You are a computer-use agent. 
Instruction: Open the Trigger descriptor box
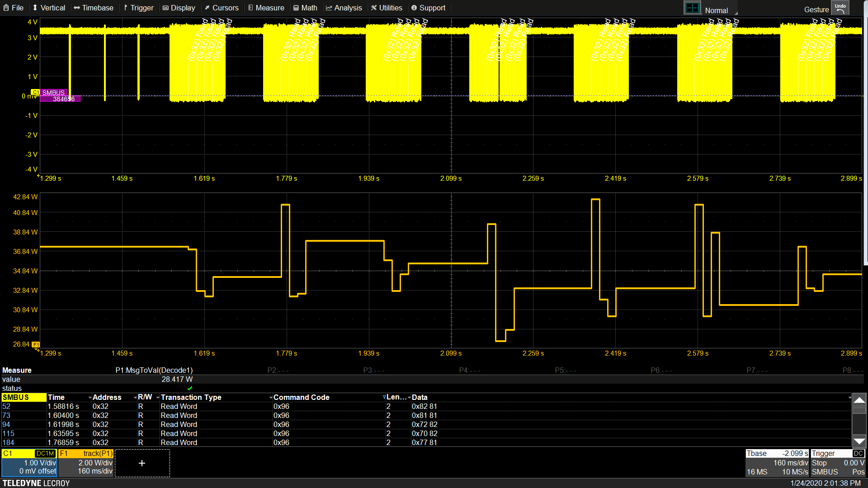pos(838,462)
